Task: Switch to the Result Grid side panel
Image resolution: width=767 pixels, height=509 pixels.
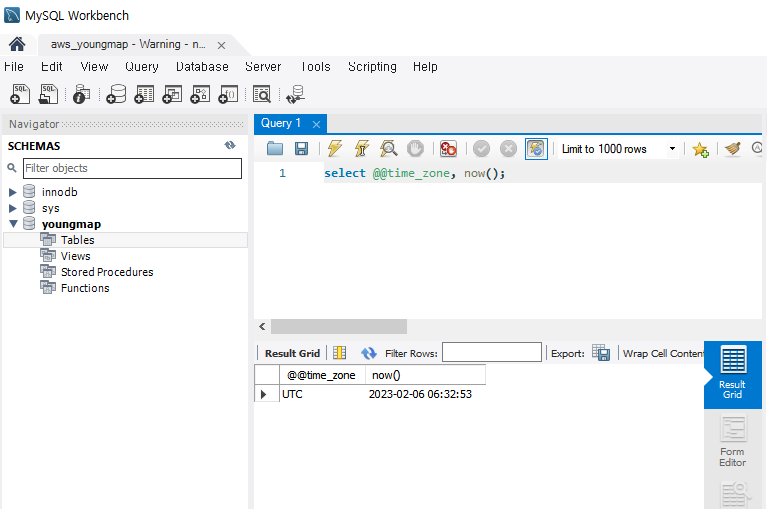Action: (733, 374)
